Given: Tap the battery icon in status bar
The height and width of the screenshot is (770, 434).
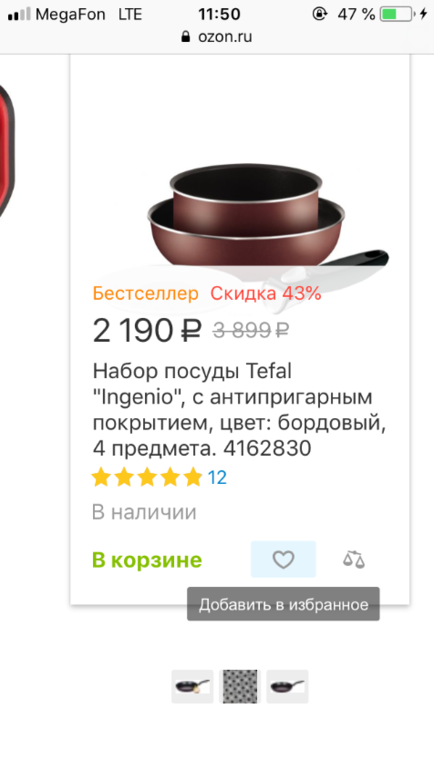Looking at the screenshot, I should click(x=397, y=14).
